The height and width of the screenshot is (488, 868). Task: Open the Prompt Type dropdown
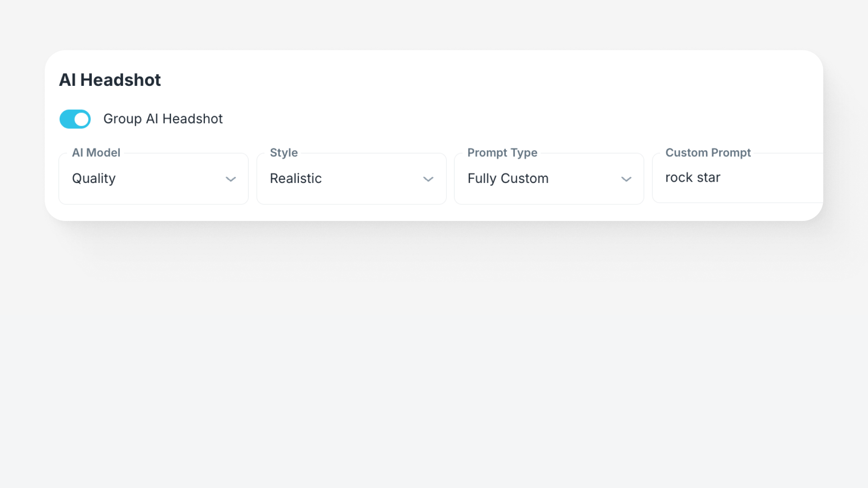coord(549,178)
